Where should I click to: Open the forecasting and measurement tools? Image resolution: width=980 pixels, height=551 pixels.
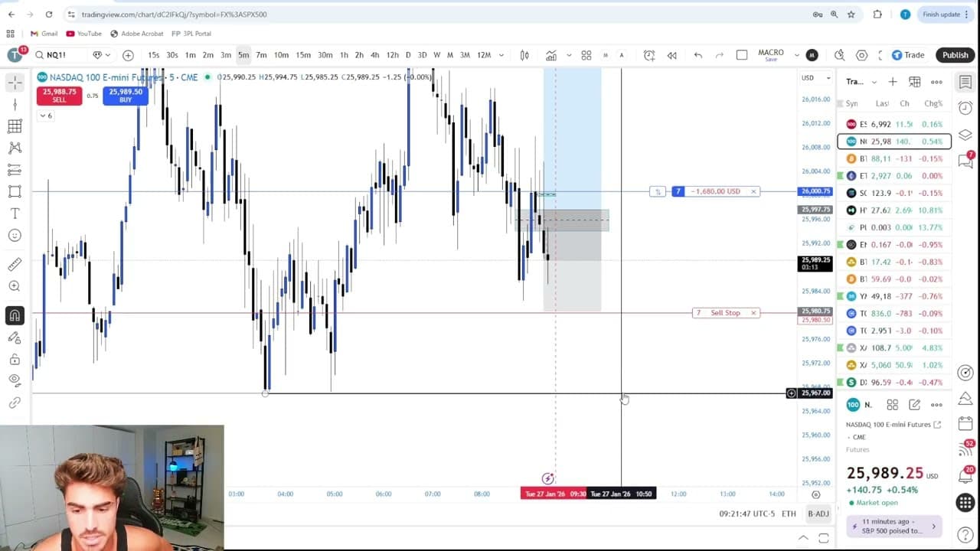tap(15, 170)
